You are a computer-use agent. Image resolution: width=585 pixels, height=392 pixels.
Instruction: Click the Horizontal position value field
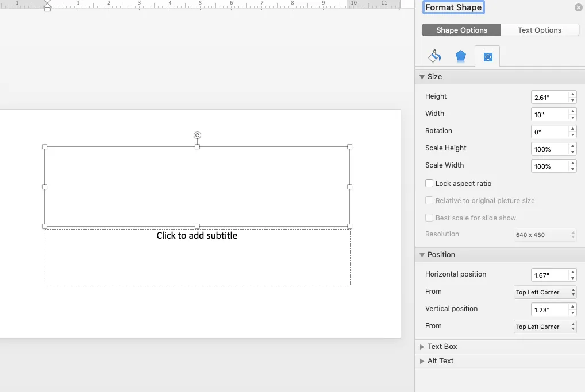click(x=549, y=275)
